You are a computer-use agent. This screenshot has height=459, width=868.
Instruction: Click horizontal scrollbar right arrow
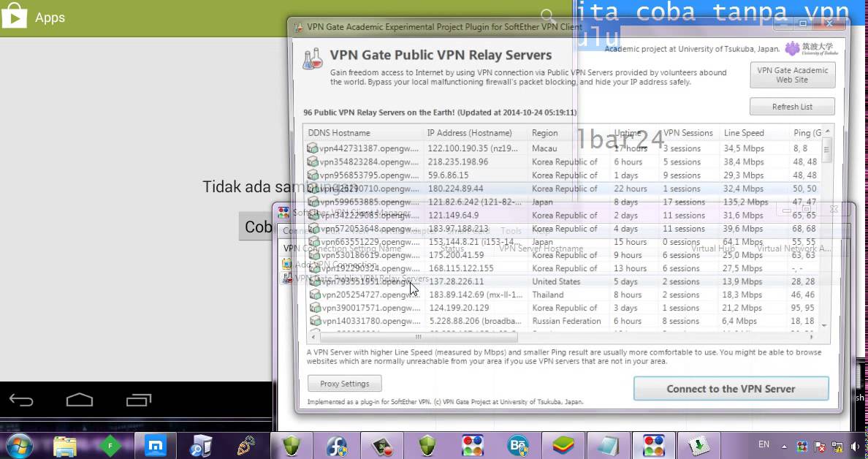(x=812, y=337)
